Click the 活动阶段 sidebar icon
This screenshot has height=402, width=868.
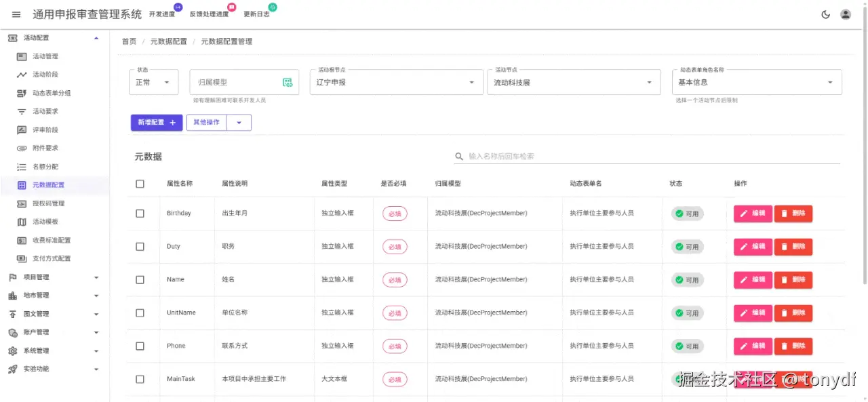[22, 75]
